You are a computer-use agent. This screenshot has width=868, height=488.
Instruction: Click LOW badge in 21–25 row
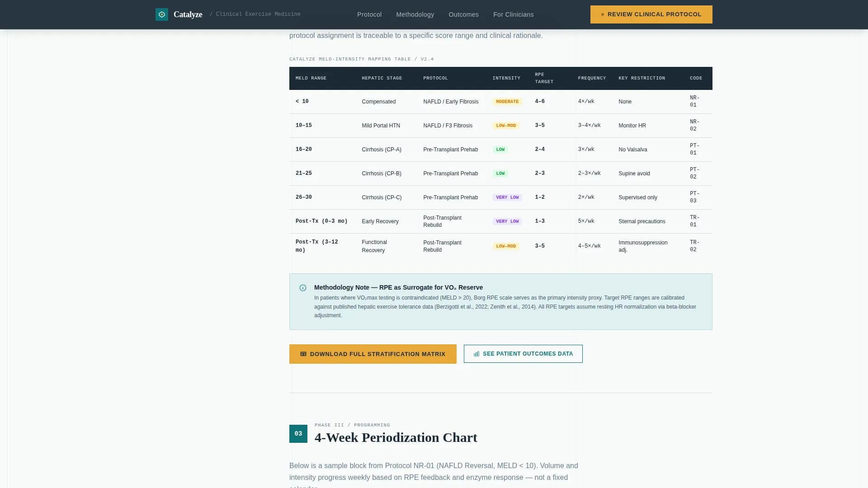[x=500, y=174]
